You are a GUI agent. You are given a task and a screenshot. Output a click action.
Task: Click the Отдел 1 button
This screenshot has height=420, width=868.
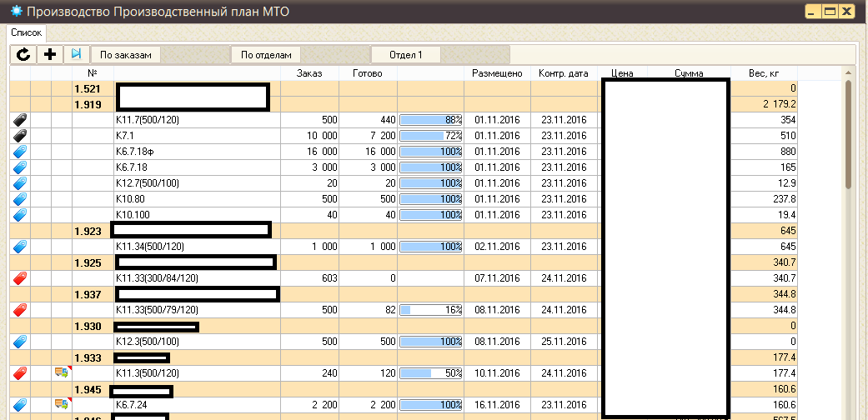click(406, 55)
